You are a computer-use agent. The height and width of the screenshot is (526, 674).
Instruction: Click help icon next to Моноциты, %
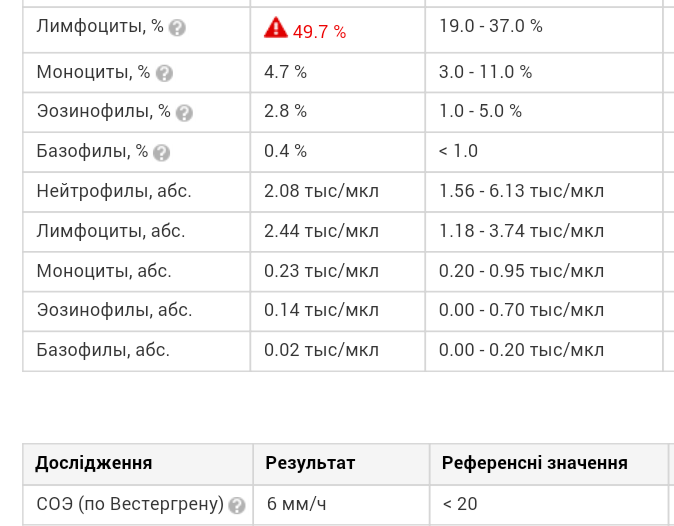click(x=165, y=73)
